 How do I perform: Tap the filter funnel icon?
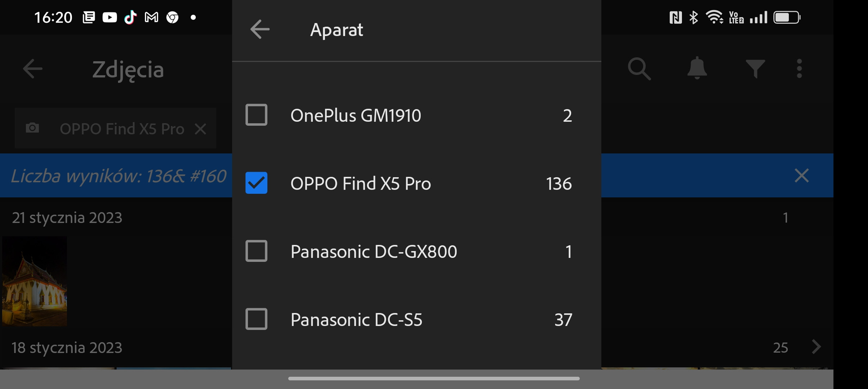755,69
